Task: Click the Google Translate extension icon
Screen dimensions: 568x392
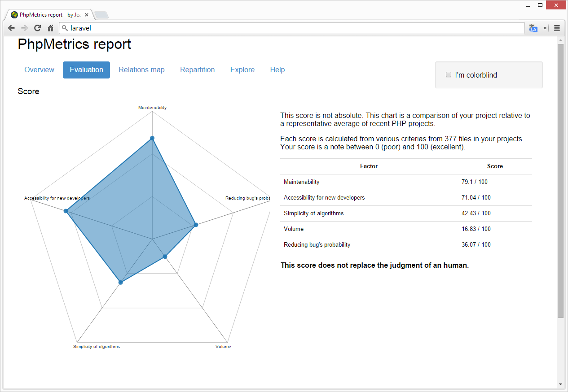Action: click(x=533, y=28)
